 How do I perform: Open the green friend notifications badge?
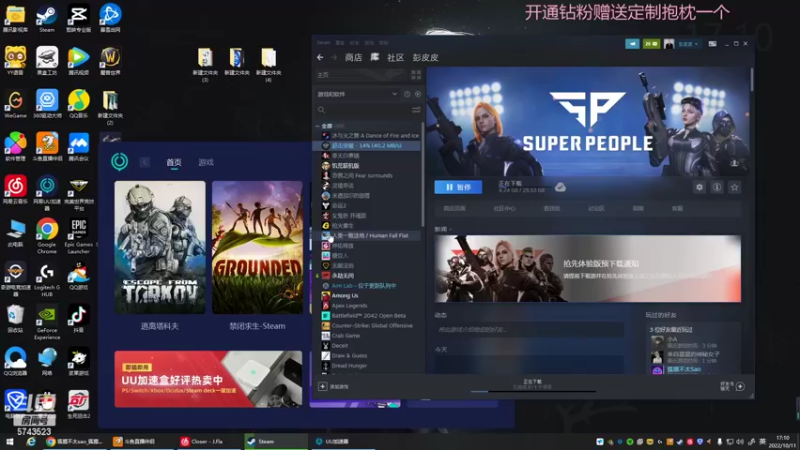coord(651,44)
